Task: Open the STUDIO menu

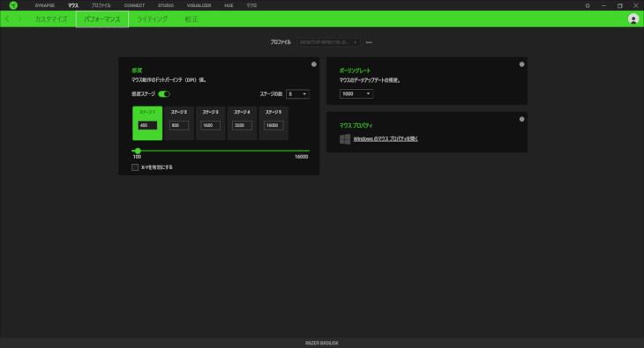Action: (166, 5)
